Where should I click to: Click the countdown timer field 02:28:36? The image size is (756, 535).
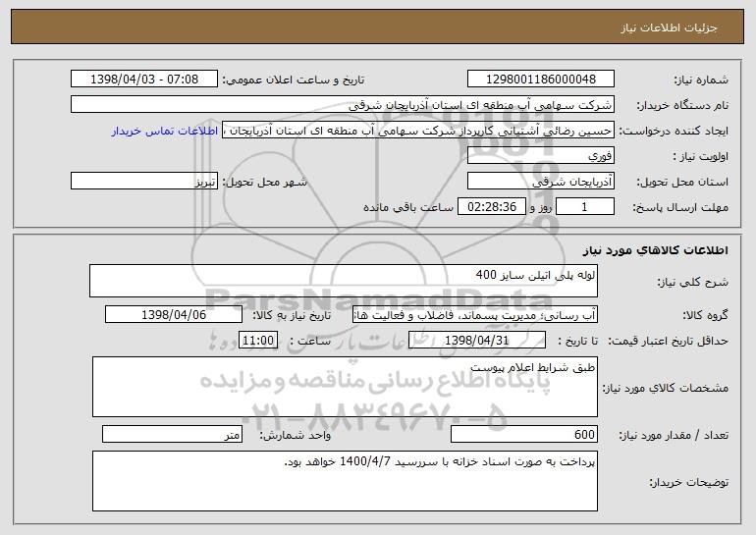click(491, 206)
